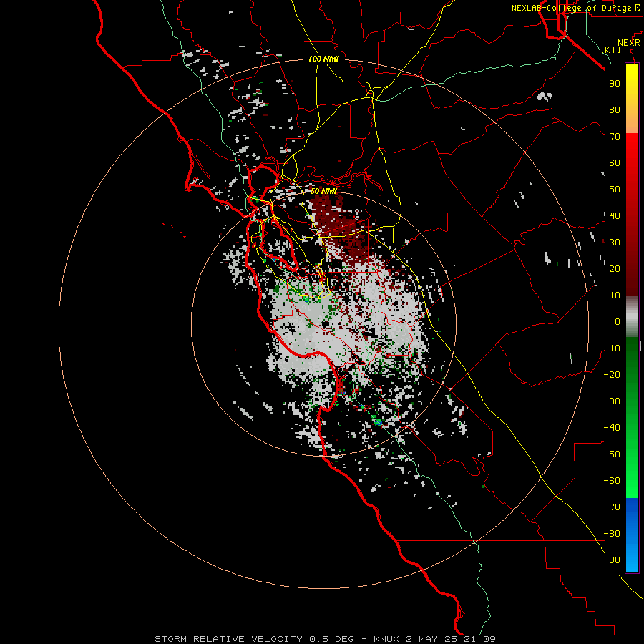Viewport: 644px width, 644px height.
Task: Click the 50 value on velocity scale
Action: tap(615, 190)
